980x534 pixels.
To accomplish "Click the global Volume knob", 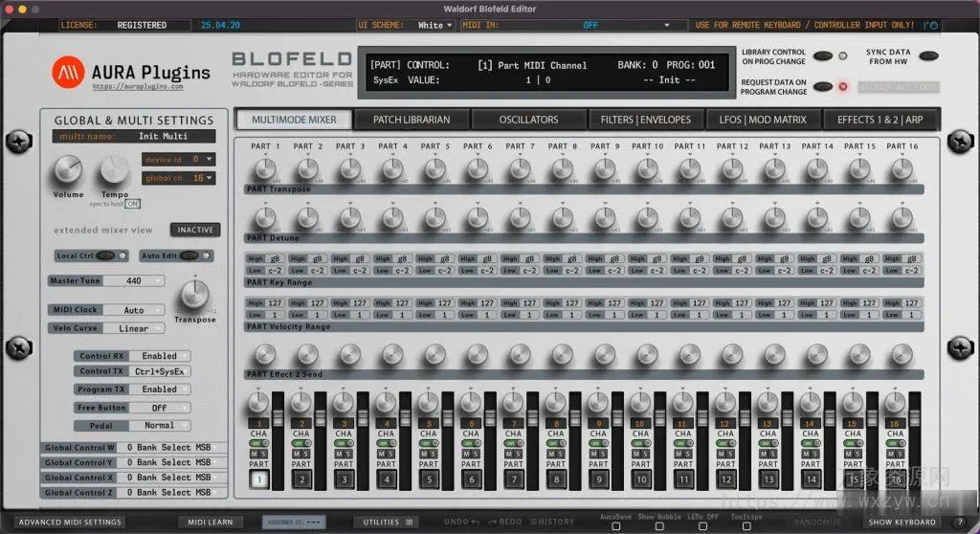I will (68, 170).
